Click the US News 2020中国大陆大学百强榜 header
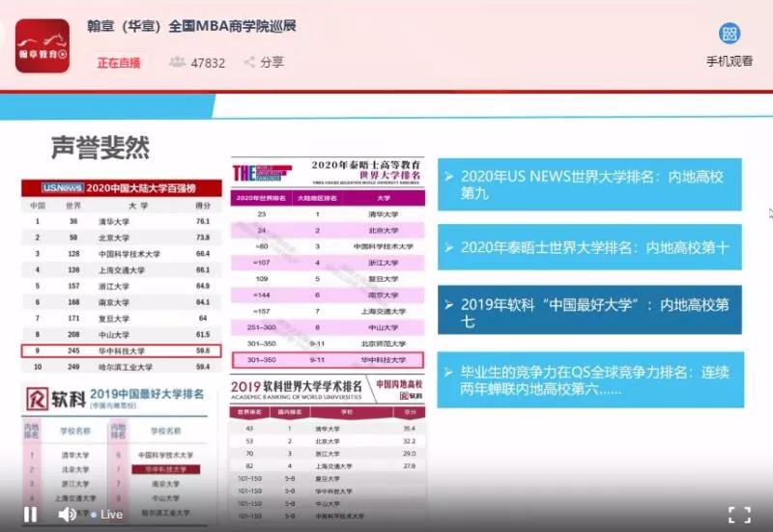Viewport: 773px width, 532px height. coord(122,187)
